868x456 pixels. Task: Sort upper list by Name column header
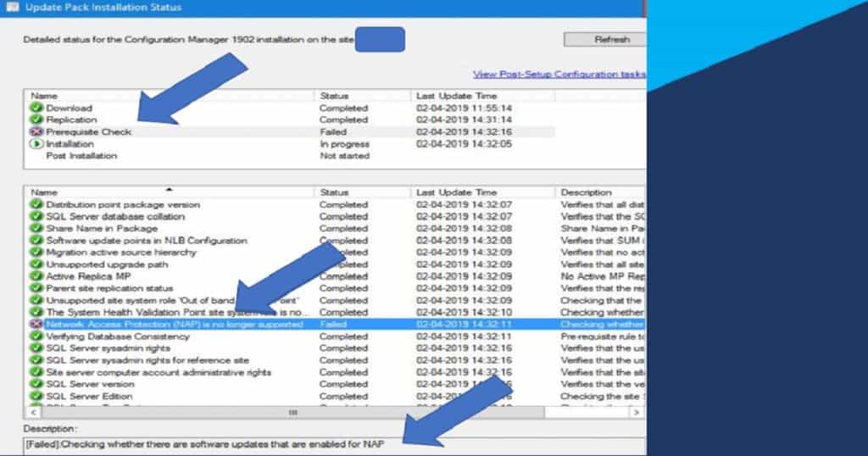(170, 96)
